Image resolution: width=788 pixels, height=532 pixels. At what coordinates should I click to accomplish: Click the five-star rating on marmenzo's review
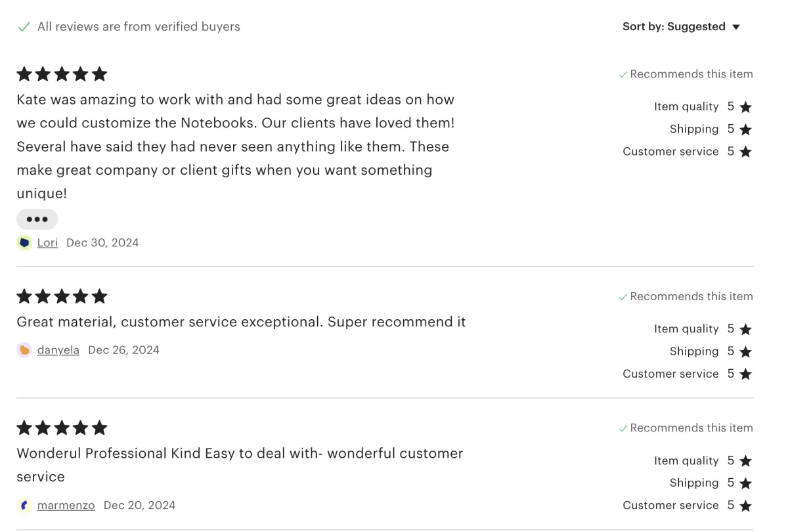click(62, 428)
